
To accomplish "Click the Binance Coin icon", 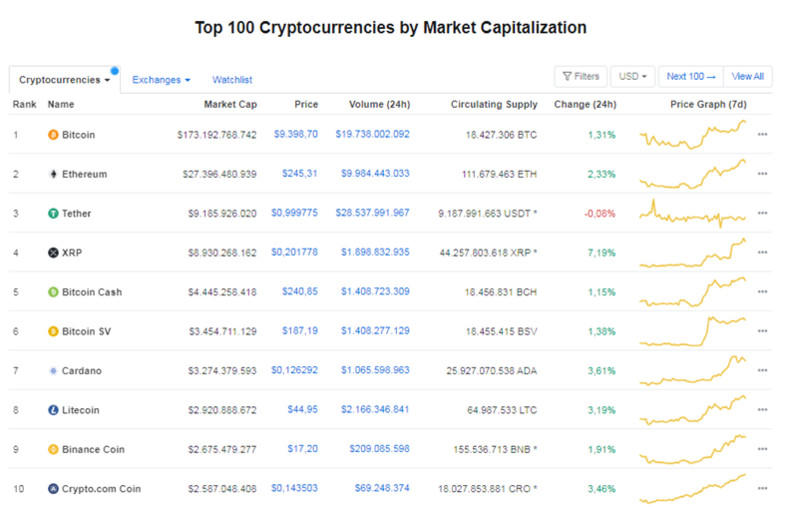I will 53,450.
